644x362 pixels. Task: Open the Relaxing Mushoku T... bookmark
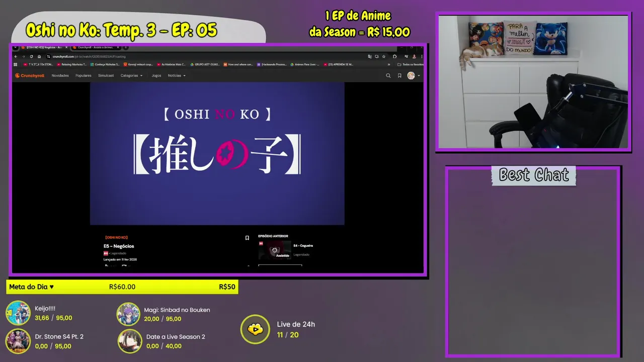click(71, 64)
